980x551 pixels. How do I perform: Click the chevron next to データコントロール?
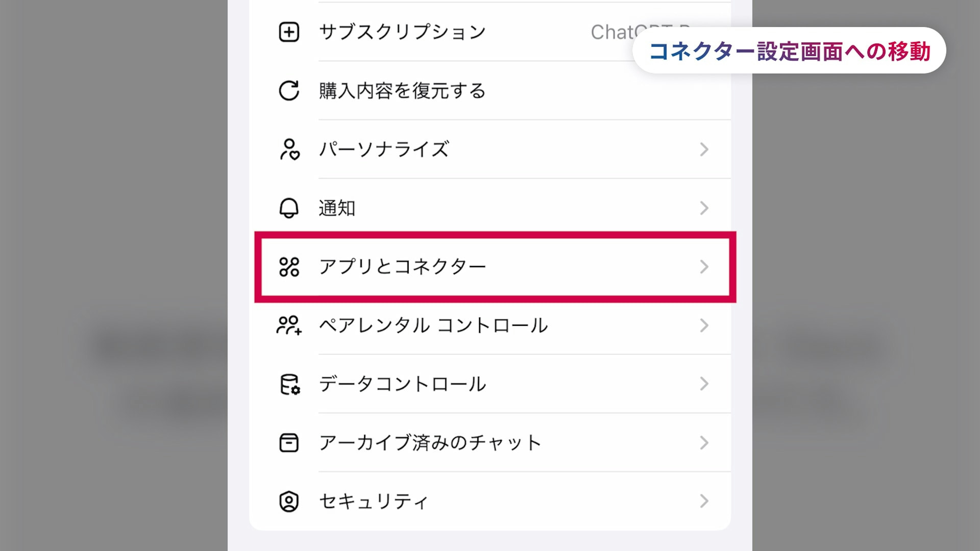[x=704, y=384]
